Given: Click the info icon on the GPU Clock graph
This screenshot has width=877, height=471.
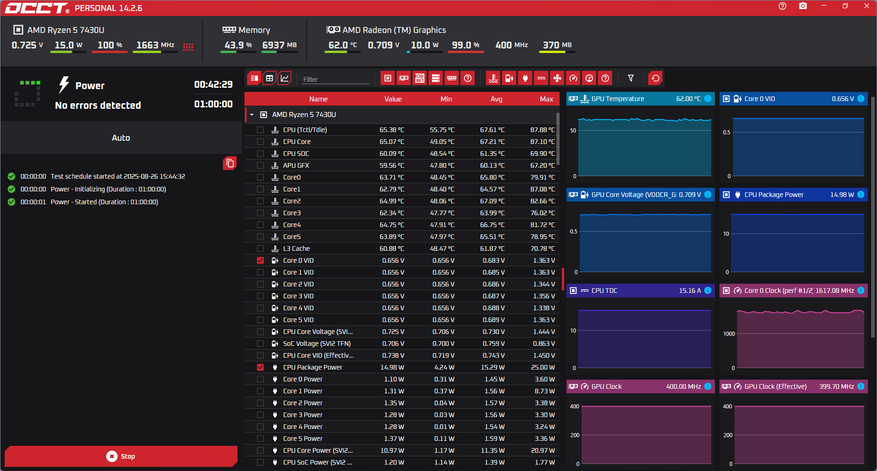Looking at the screenshot, I should pyautogui.click(x=708, y=387).
